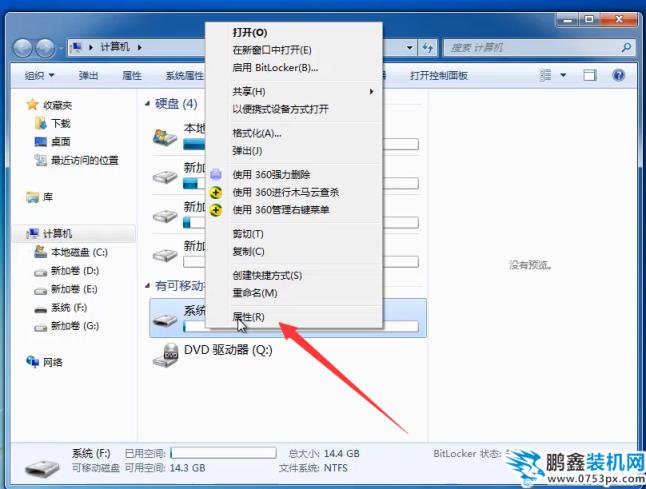Change view with the view layout icon
This screenshot has height=489, width=646.
(545, 75)
